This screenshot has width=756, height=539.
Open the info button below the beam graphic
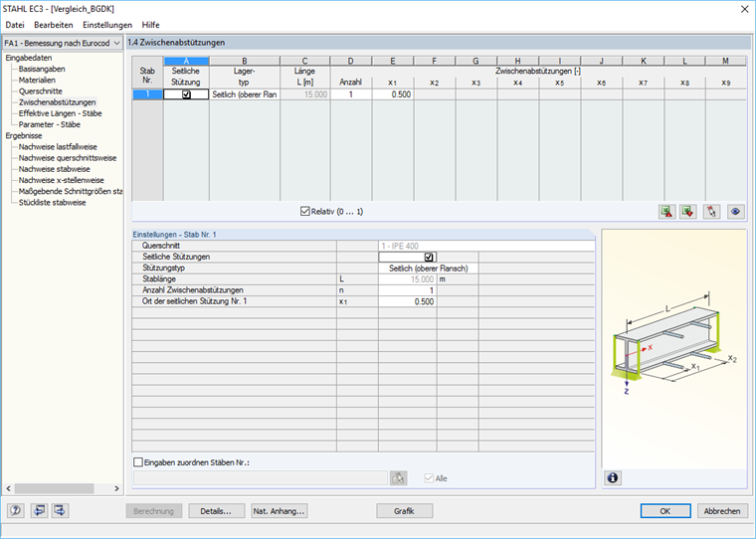(613, 477)
